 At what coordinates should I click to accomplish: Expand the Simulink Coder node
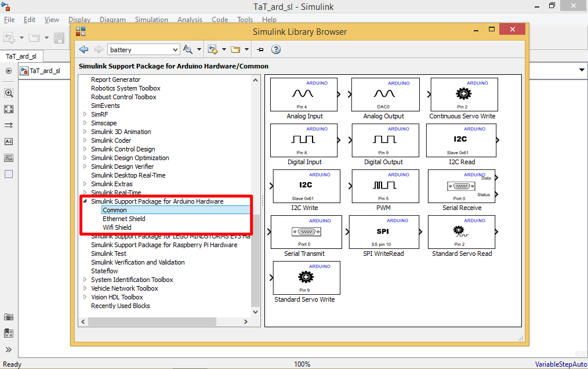[85, 140]
